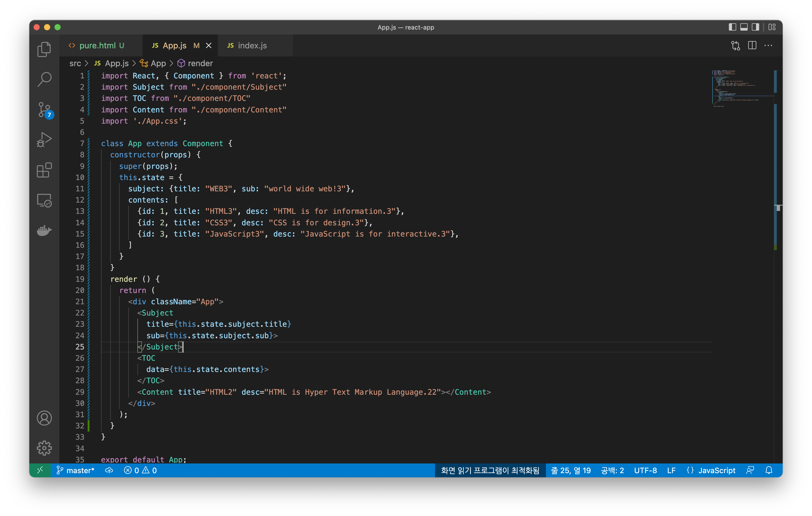
Task: Toggle primary side bar visibility
Action: (x=732, y=27)
